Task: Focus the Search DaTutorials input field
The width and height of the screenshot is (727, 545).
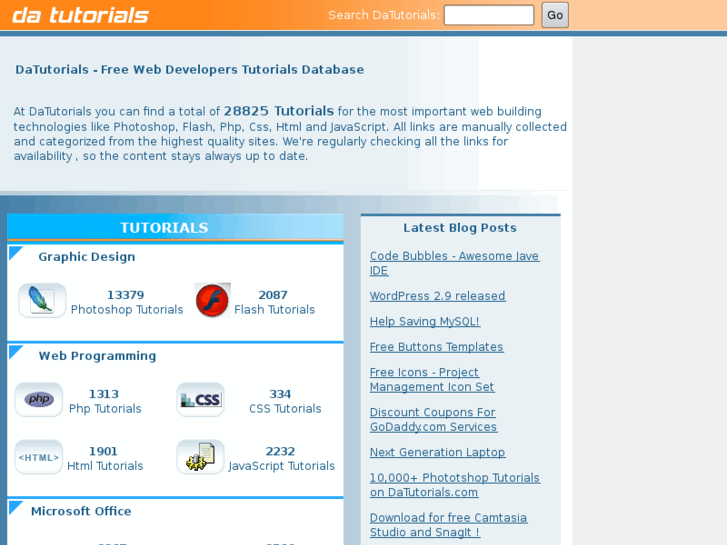Action: (x=489, y=15)
